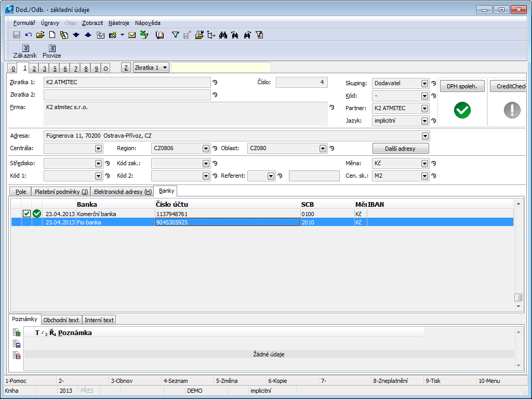Click the delete note icon with red mark
The width and height of the screenshot is (532, 399).
(x=17, y=355)
